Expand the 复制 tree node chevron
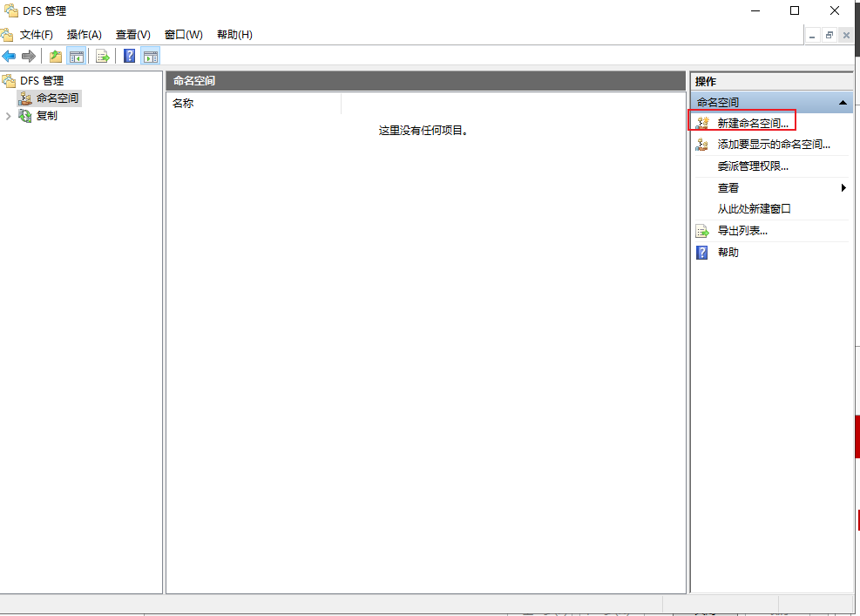Screen dimensions: 860x616 pyautogui.click(x=8, y=116)
